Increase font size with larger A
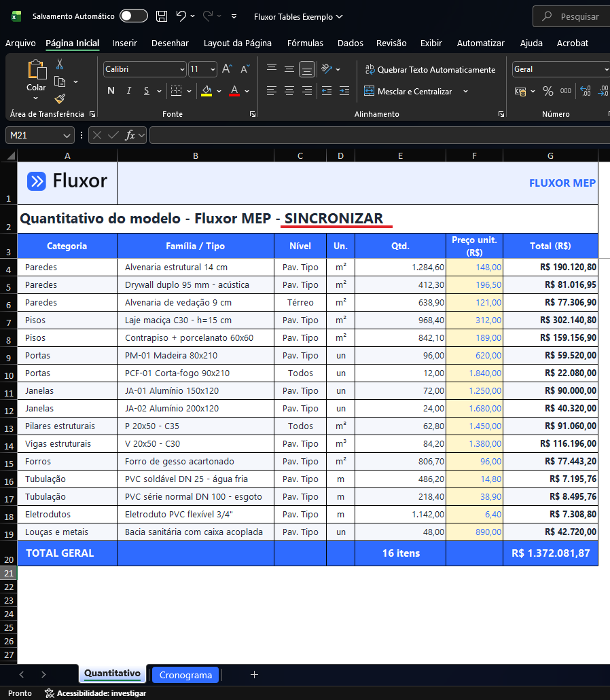Image resolution: width=610 pixels, height=700 pixels. pos(227,69)
